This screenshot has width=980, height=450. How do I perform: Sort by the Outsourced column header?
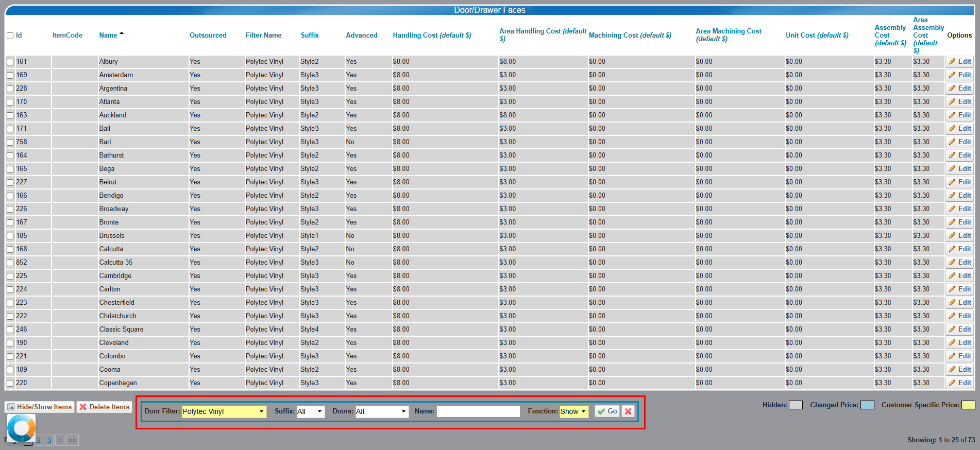coord(208,36)
